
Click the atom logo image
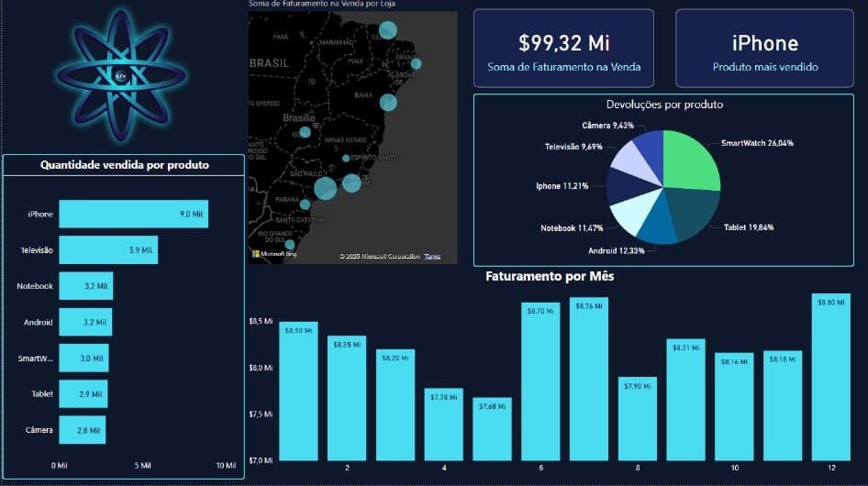pyautogui.click(x=121, y=76)
